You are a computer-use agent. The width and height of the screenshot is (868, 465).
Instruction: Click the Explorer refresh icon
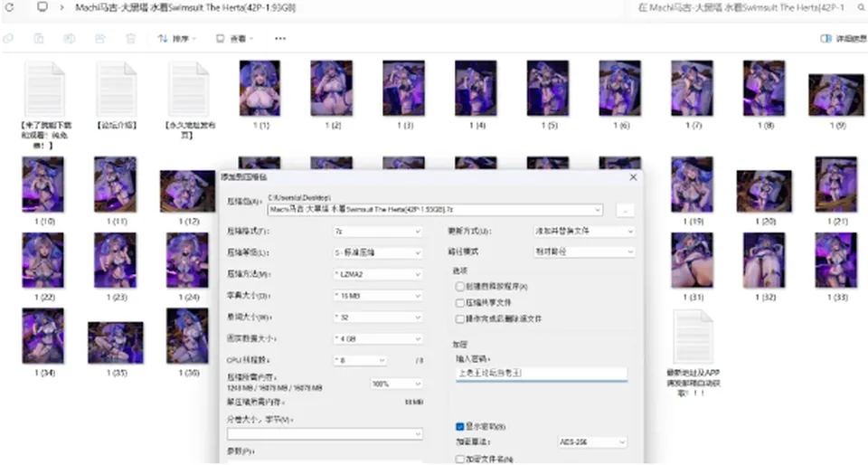[9, 8]
